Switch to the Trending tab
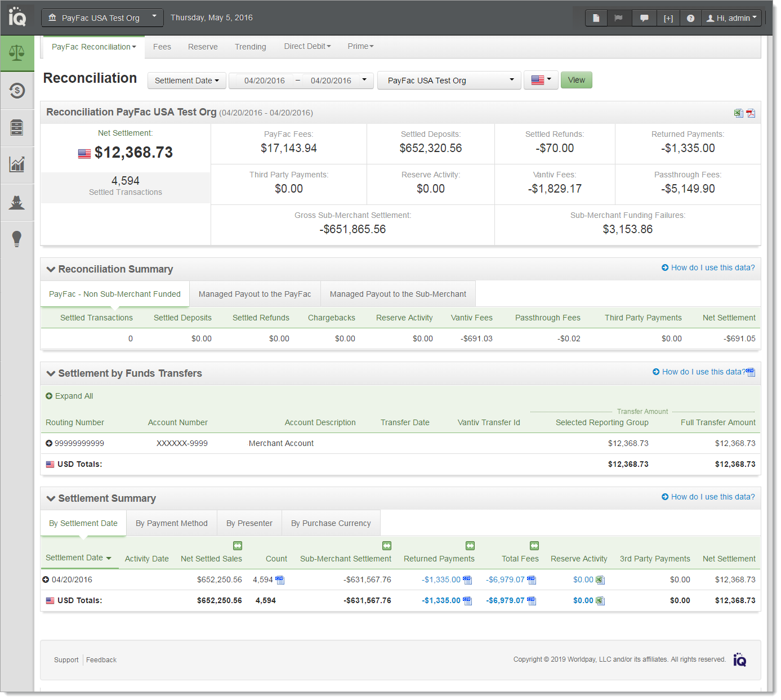 [x=251, y=47]
